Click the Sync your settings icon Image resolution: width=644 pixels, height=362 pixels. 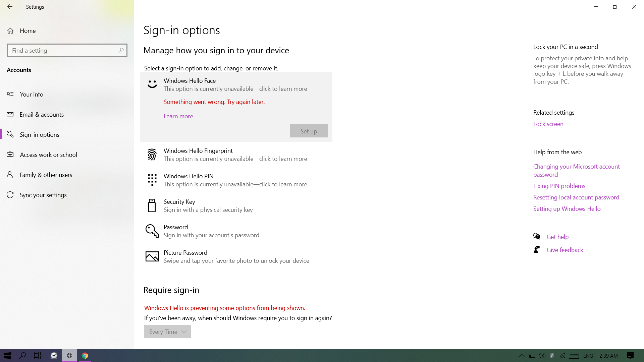coord(10,195)
